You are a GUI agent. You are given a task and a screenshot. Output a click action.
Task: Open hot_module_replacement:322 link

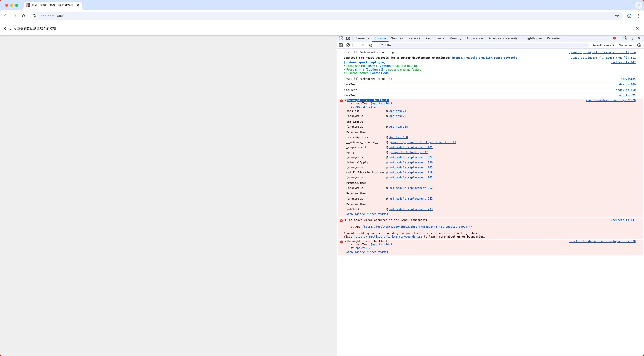click(x=411, y=157)
